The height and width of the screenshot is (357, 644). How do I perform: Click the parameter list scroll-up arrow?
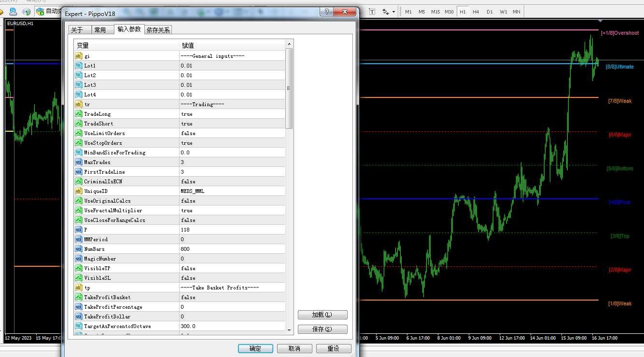(289, 44)
